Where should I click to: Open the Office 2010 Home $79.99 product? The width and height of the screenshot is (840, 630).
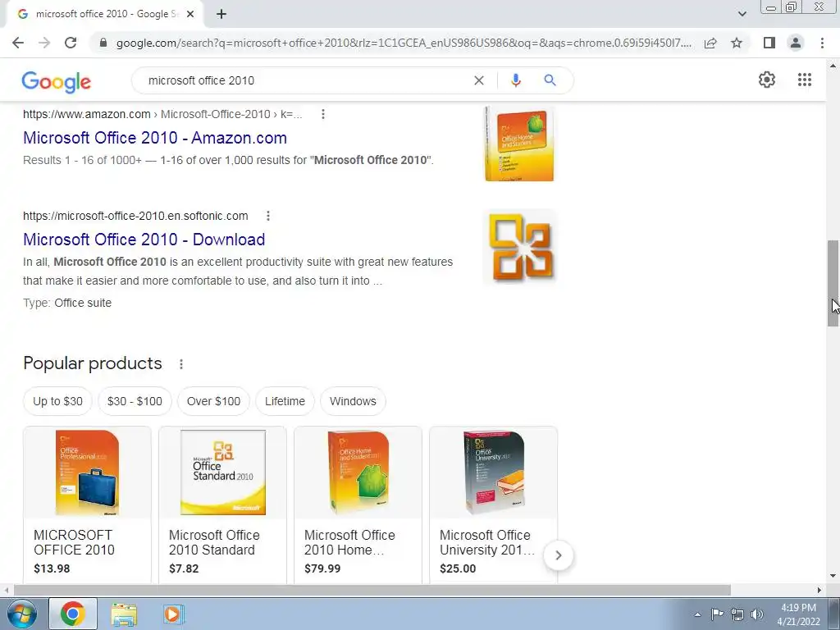click(358, 504)
